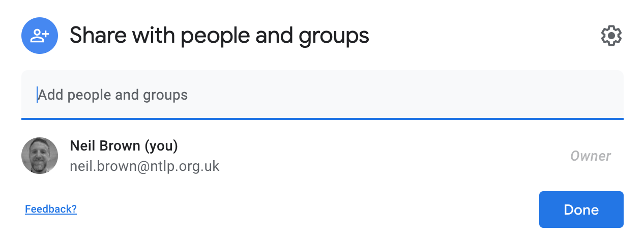Focus the Add people and groups field
This screenshot has width=644, height=238.
323,95
